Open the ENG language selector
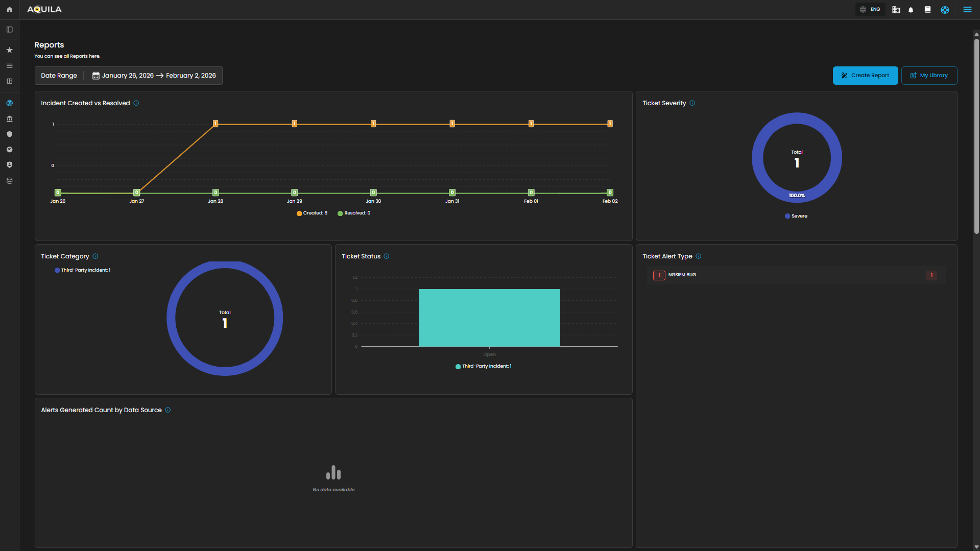This screenshot has width=980, height=551. (870, 10)
